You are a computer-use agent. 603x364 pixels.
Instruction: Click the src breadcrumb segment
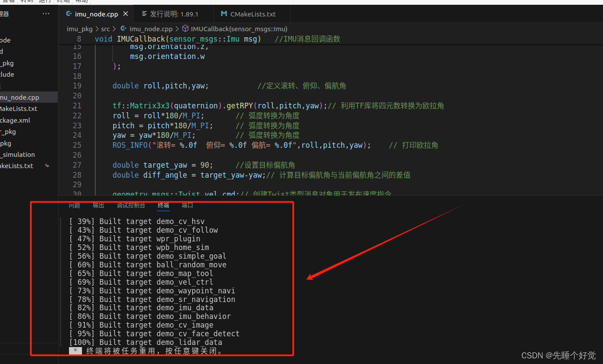(x=105, y=29)
